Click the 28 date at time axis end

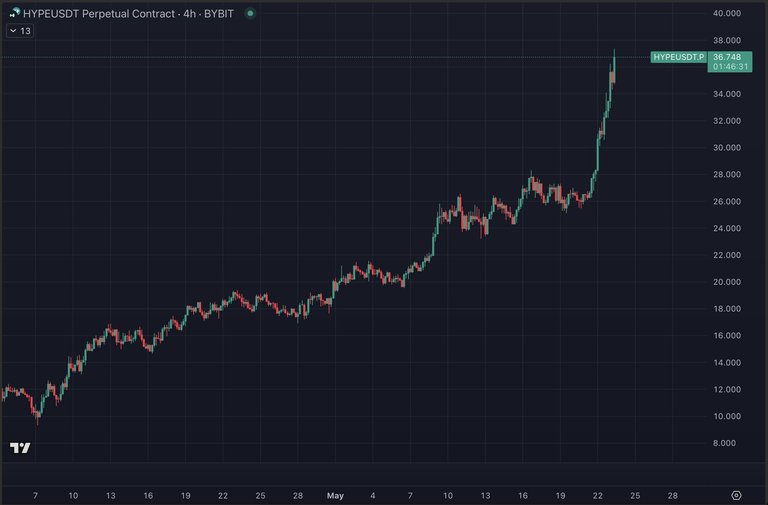pyautogui.click(x=672, y=496)
